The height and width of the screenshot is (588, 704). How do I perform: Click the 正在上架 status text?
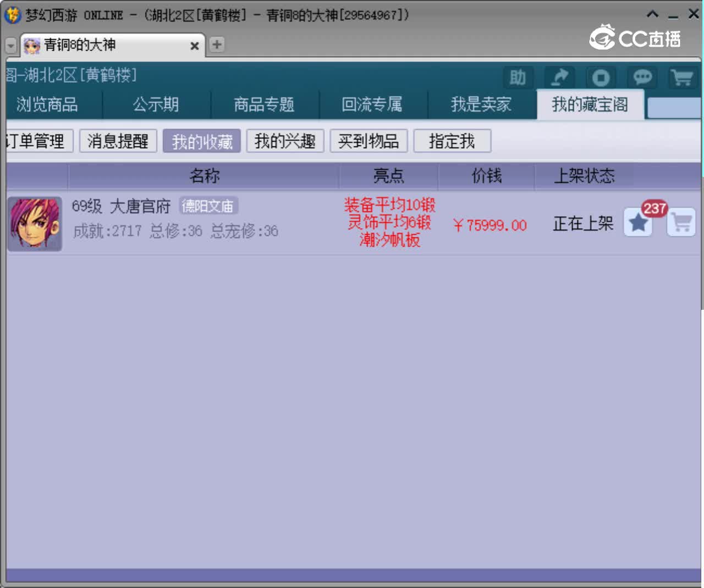pos(583,223)
